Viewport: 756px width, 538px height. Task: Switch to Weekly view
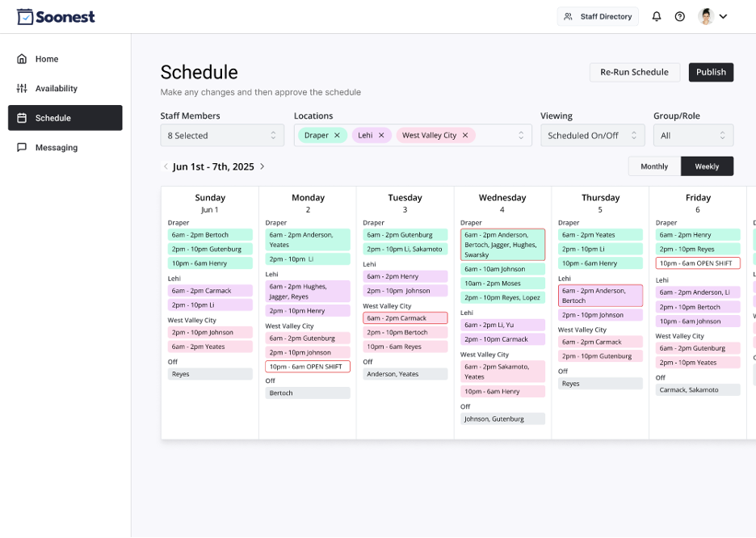tap(707, 166)
